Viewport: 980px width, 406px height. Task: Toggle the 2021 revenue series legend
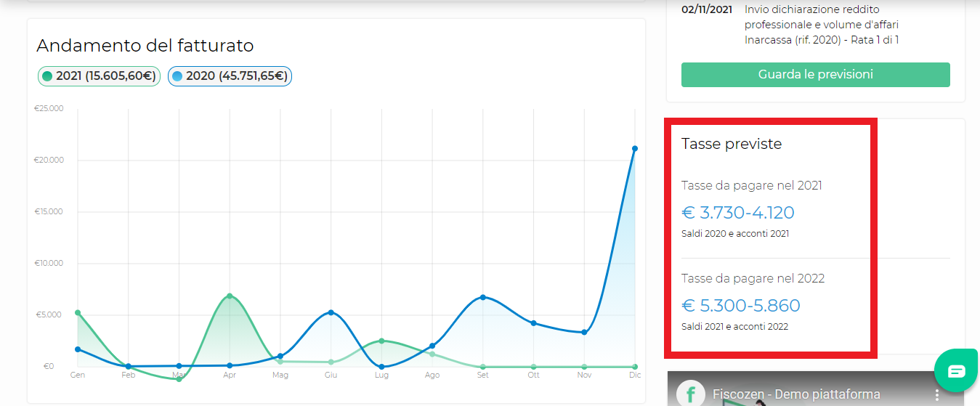click(x=99, y=76)
